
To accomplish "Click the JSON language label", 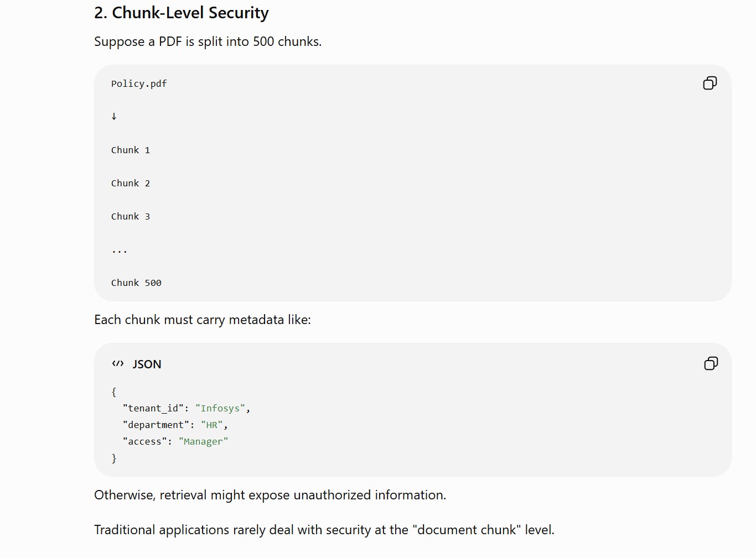I will pos(147,364).
